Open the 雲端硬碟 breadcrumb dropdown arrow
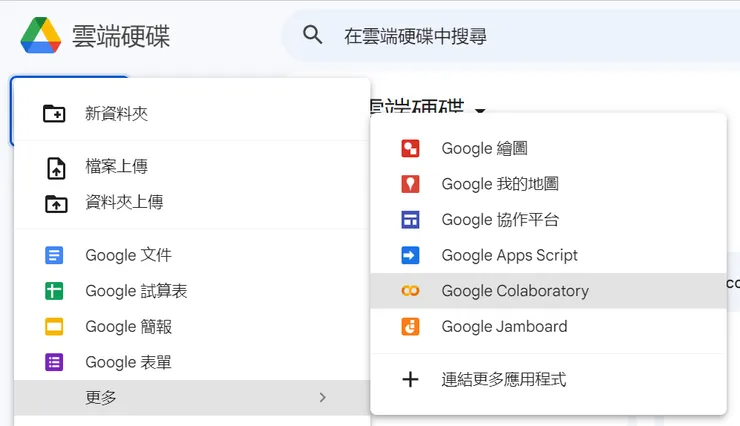This screenshot has height=426, width=740. (x=480, y=110)
